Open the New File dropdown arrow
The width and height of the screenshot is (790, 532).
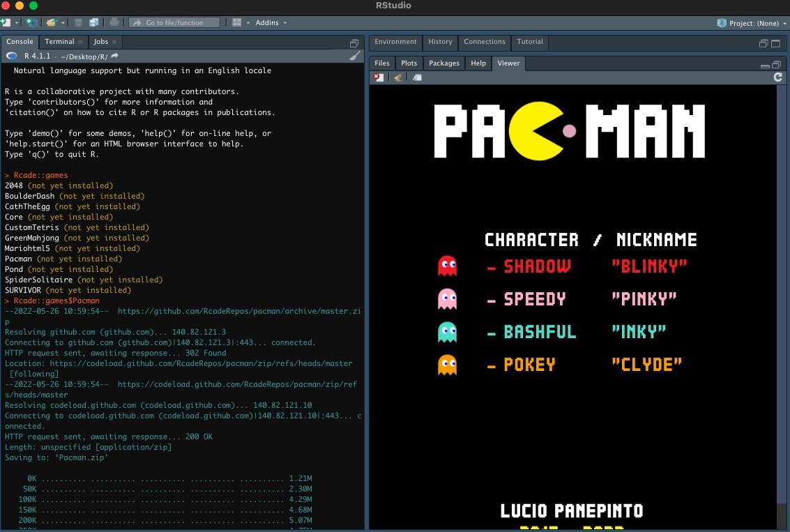point(17,23)
